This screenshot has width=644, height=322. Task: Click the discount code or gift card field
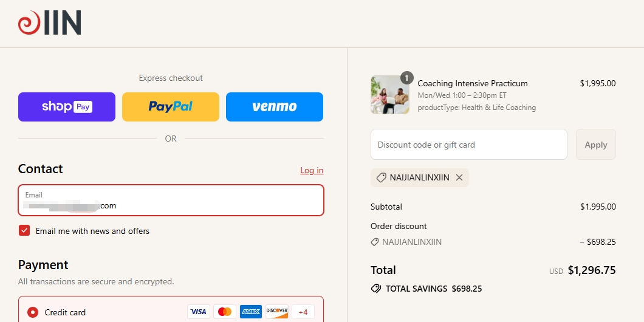468,145
